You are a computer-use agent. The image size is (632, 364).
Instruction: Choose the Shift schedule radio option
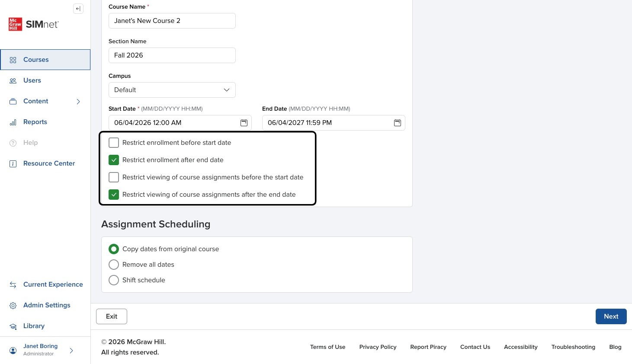114,280
